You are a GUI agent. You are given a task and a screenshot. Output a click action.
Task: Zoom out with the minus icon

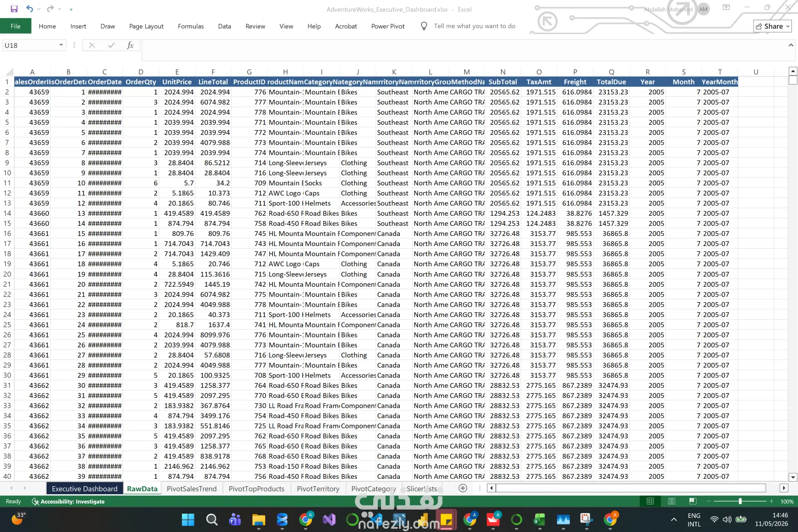[x=709, y=501]
